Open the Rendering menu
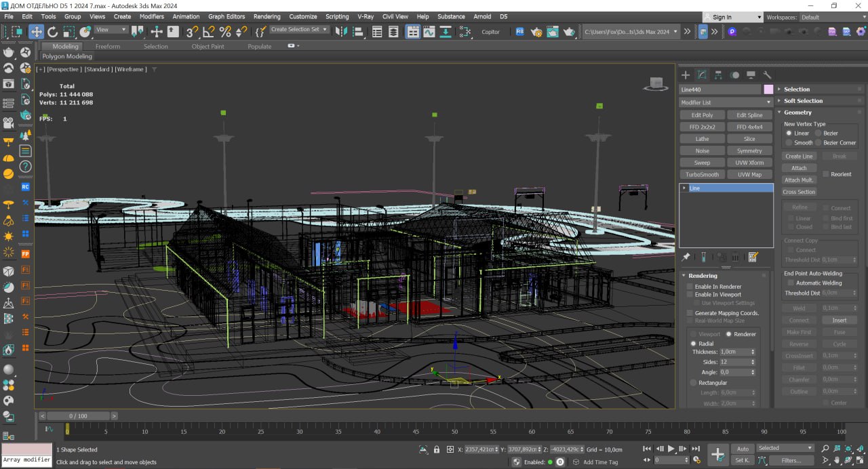868x469 pixels. click(267, 16)
